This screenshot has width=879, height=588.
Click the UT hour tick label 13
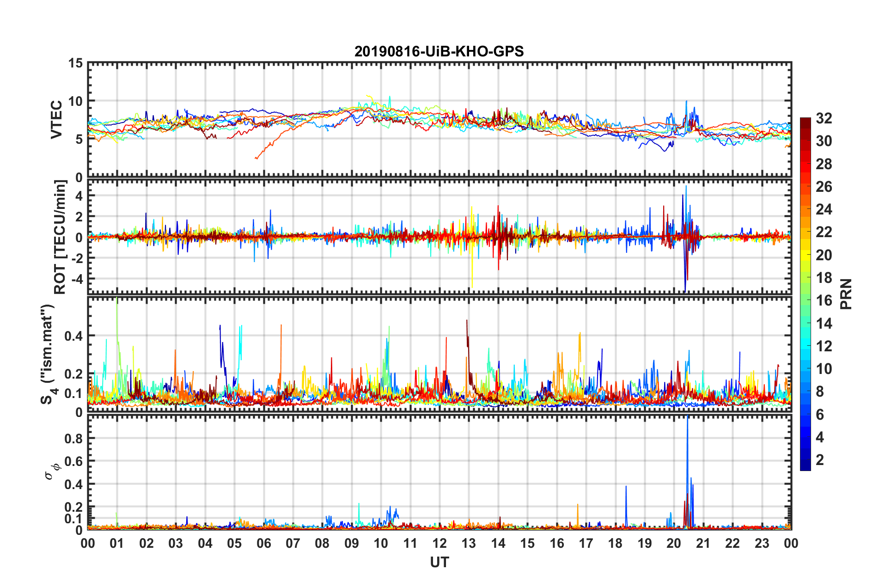tap(469, 543)
